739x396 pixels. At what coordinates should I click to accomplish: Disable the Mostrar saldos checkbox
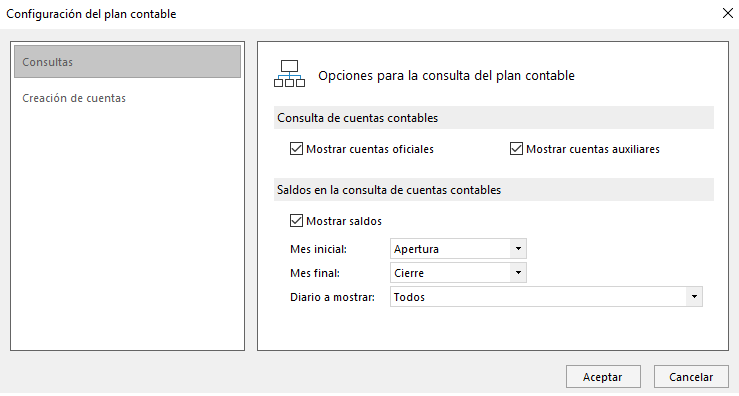(x=296, y=221)
